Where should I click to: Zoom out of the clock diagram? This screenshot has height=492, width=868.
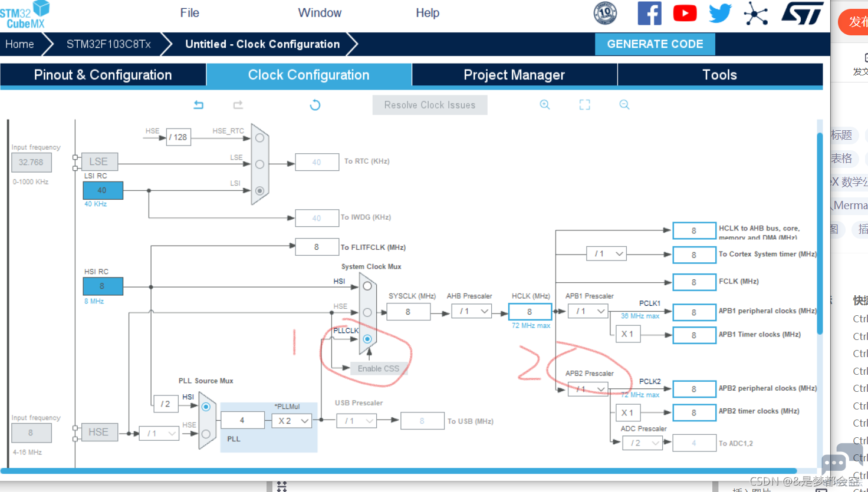624,105
